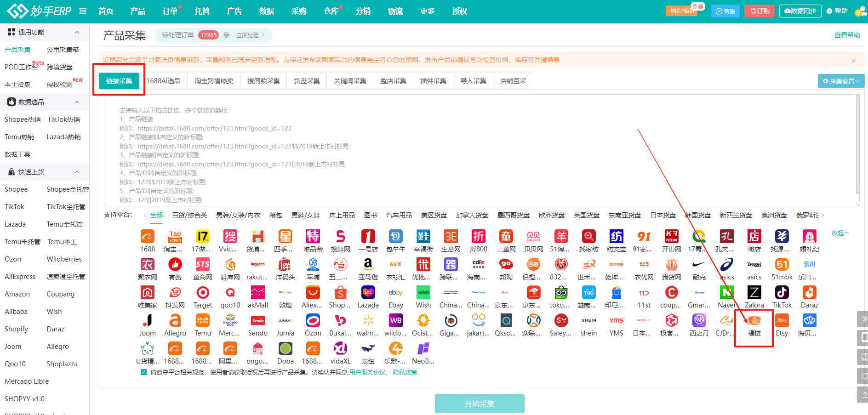Viewport: 868px width, 415px height.
Task: Pick the 微店 platform icon
Action: tap(754, 237)
